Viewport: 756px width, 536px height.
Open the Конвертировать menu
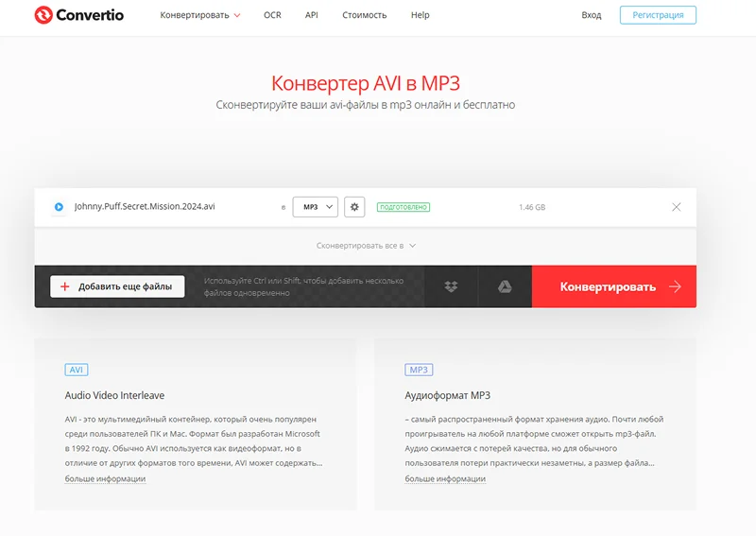click(x=200, y=15)
